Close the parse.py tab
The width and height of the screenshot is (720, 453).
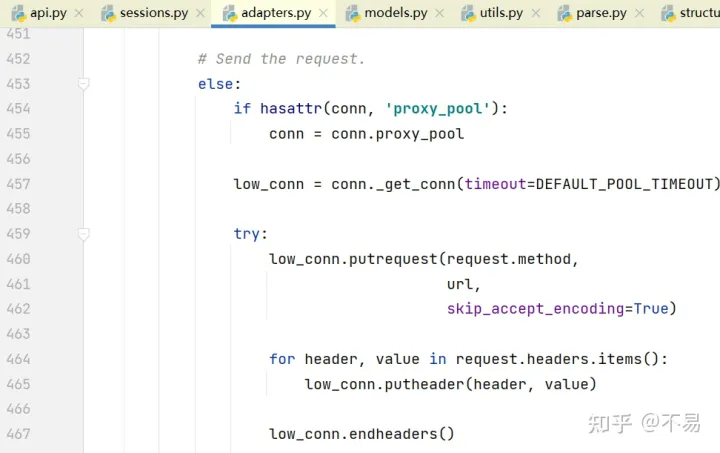click(x=639, y=13)
